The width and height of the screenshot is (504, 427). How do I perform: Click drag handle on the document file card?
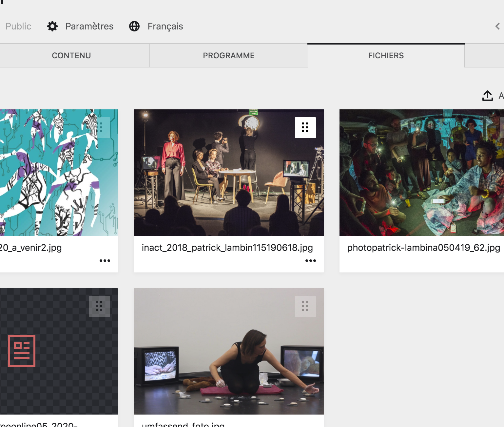point(100,306)
